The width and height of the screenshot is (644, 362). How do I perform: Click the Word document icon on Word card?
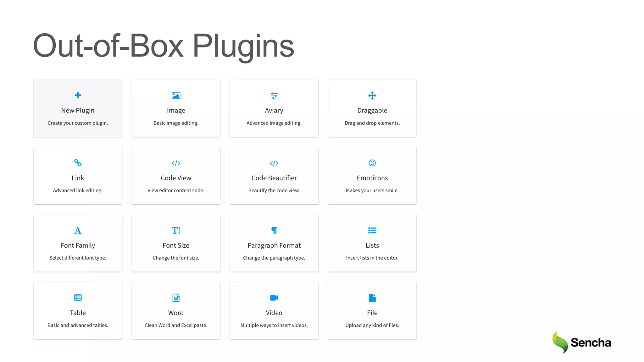[176, 298]
